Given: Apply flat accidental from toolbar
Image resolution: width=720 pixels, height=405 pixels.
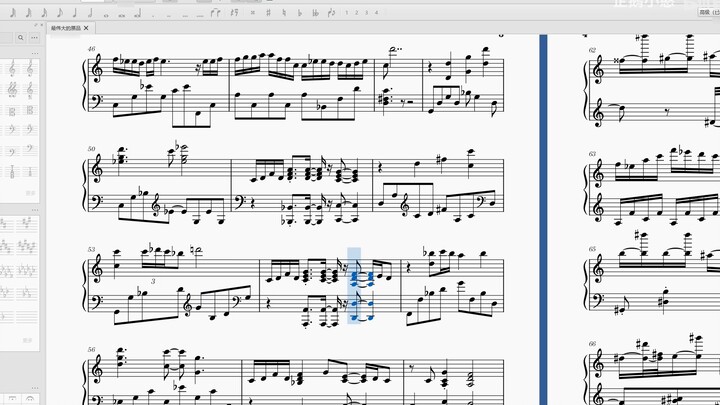Looking at the screenshot, I should (299, 13).
